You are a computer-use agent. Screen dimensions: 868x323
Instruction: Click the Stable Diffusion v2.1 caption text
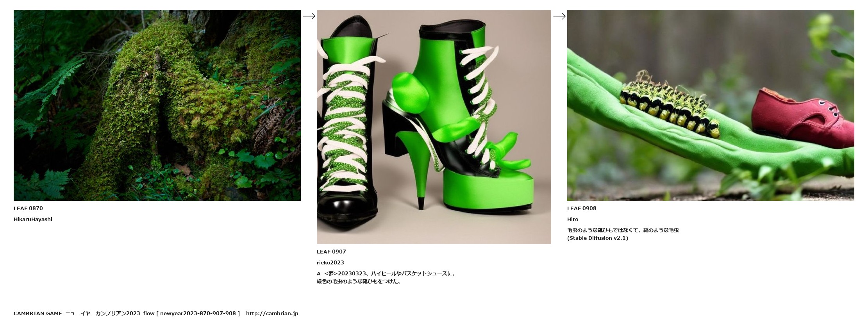(598, 238)
